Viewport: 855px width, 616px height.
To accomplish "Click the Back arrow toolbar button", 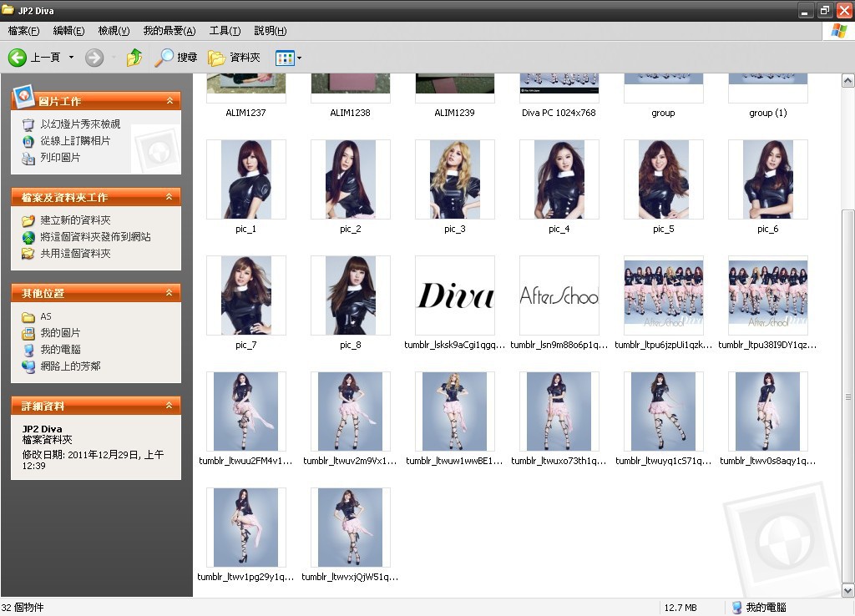I will 18,58.
